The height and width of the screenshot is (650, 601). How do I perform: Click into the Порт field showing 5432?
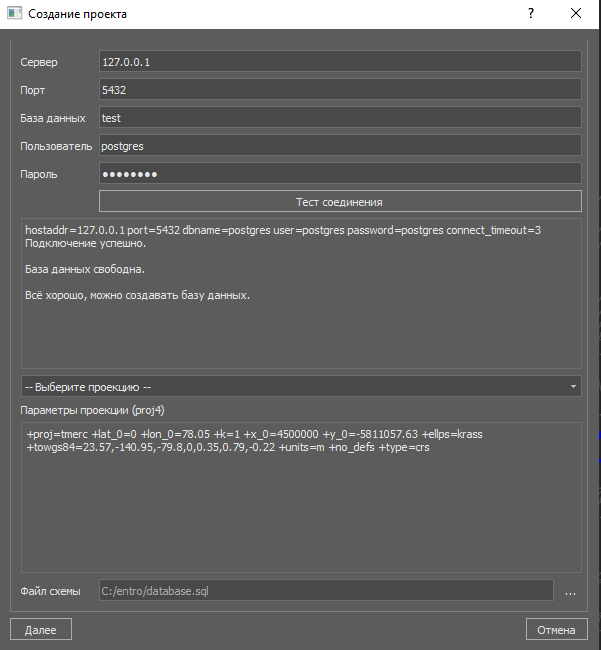[x=340, y=90]
